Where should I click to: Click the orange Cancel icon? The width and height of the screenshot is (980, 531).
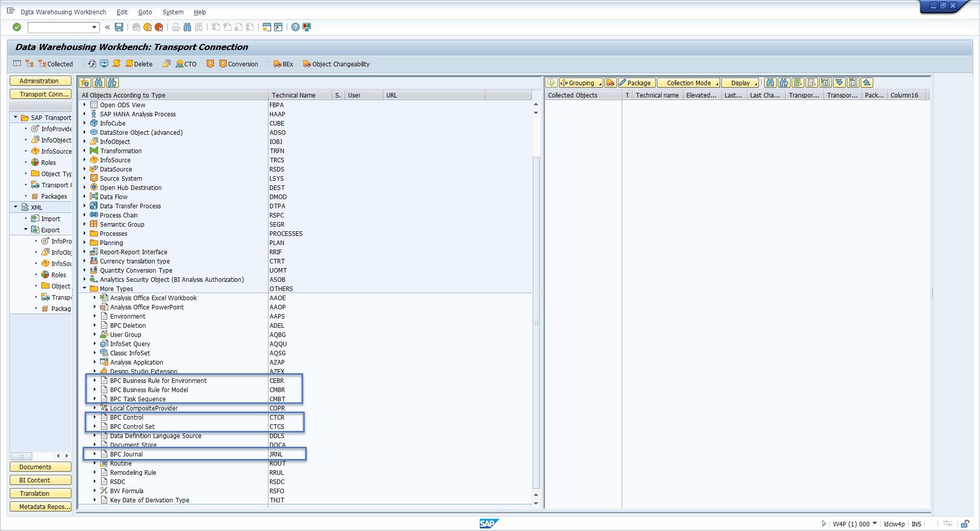[x=159, y=27]
